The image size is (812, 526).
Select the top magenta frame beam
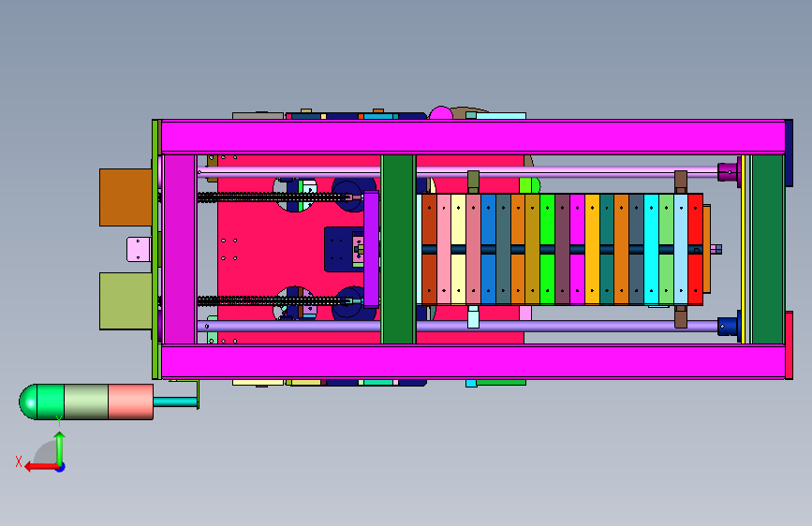point(473,137)
